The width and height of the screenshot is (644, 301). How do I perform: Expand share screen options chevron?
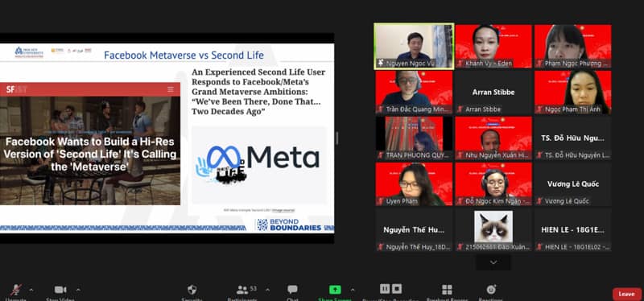click(353, 290)
